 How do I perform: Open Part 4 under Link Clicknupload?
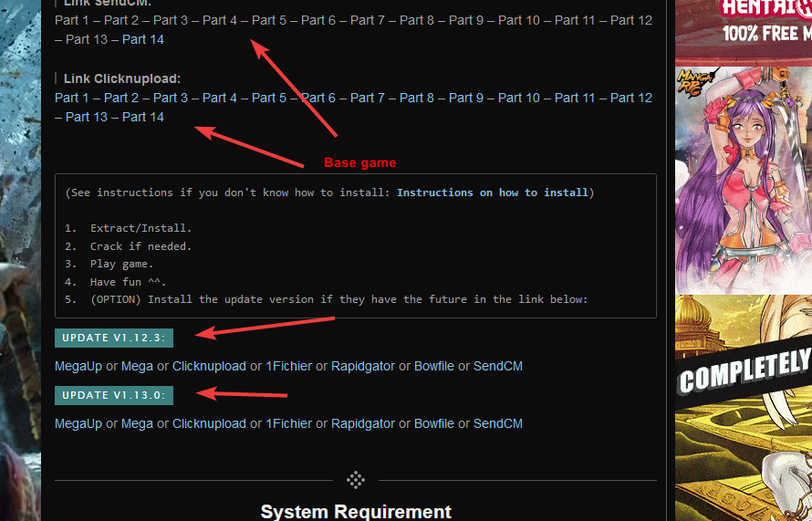pos(220,98)
